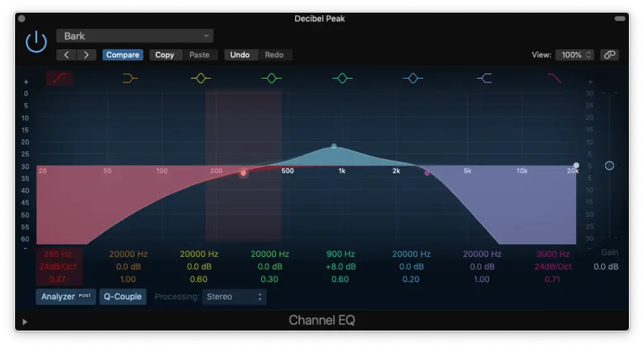This screenshot has width=644, height=348.
Task: Select the +8.0 dB gain value
Action: (340, 267)
